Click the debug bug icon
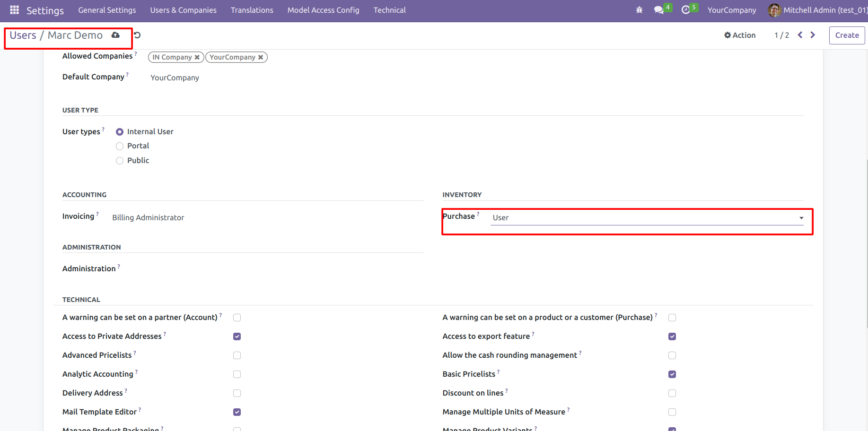The width and height of the screenshot is (868, 431). coord(639,10)
